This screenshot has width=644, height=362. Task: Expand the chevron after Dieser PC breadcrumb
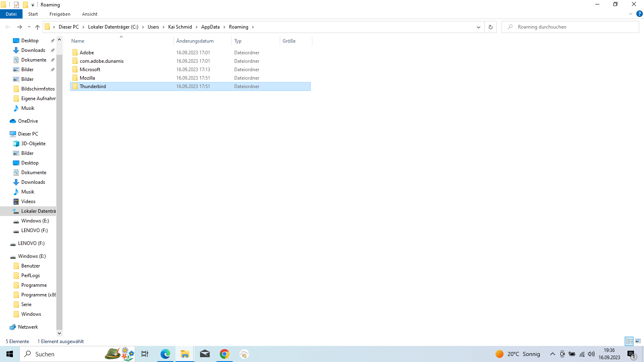(x=83, y=27)
